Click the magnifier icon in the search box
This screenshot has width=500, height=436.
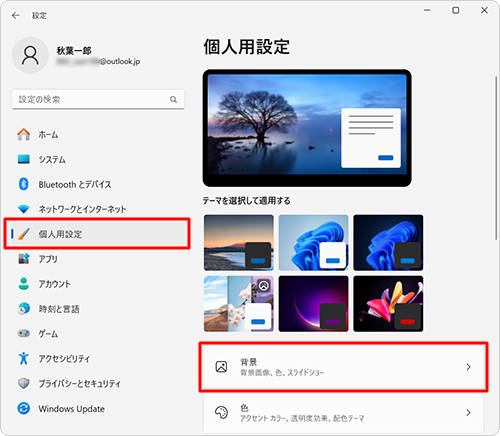(x=173, y=99)
